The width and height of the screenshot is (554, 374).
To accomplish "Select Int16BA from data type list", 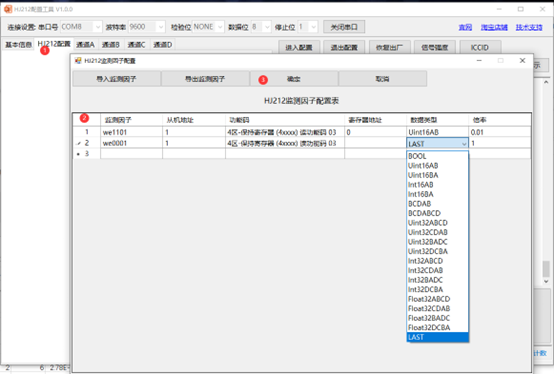I will point(437,194).
